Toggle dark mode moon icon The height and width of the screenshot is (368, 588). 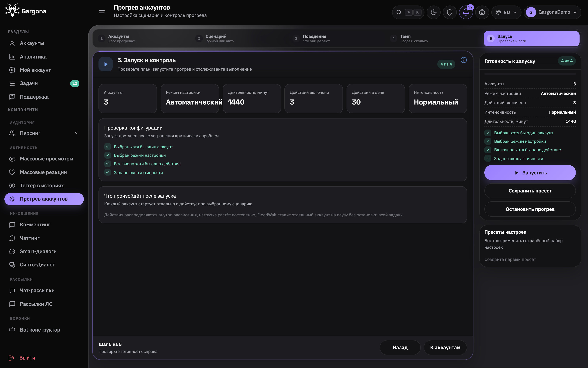pyautogui.click(x=433, y=12)
